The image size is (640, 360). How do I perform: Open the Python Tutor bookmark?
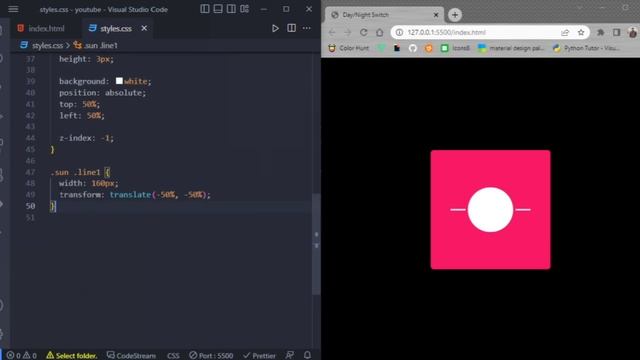586,48
